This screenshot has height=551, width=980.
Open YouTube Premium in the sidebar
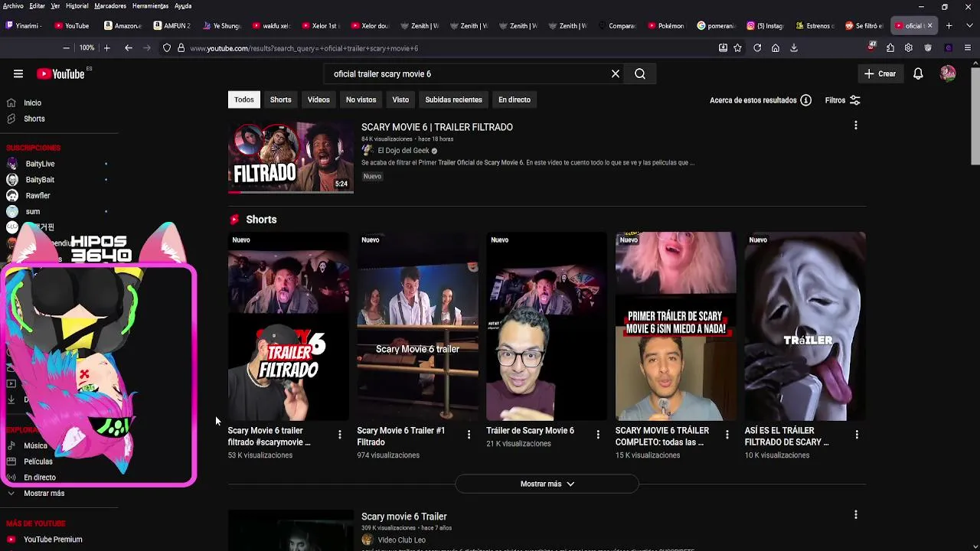[x=52, y=540]
